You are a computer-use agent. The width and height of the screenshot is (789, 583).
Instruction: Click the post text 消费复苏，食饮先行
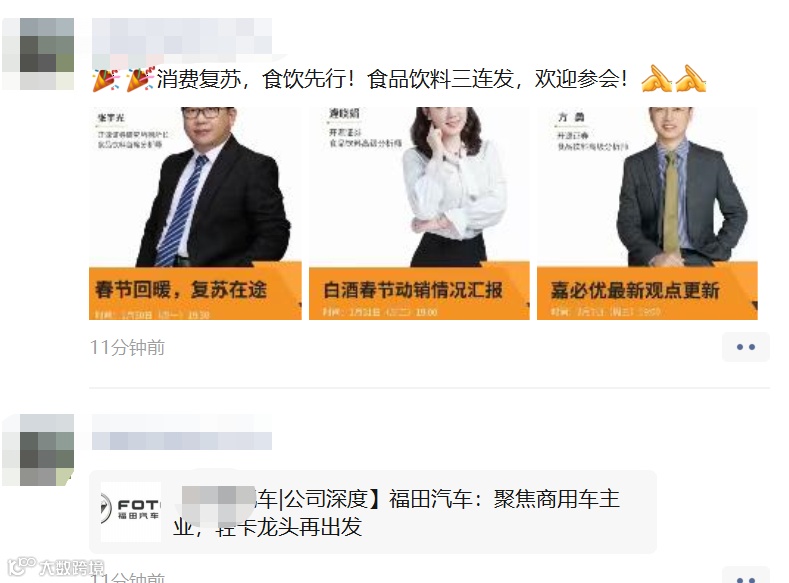[x=251, y=79]
